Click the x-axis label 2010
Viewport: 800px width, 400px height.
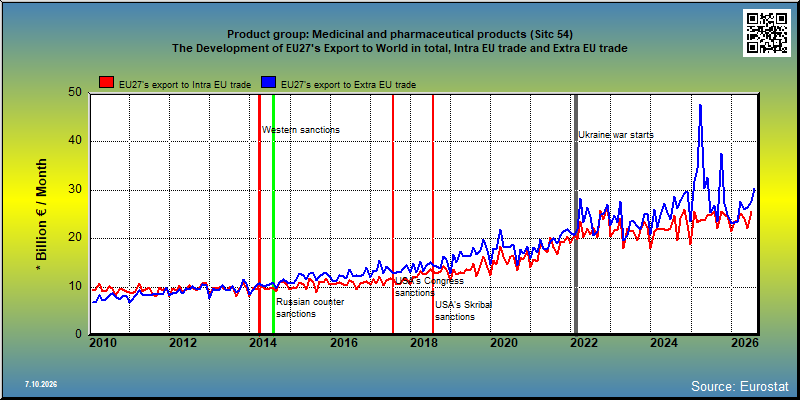point(103,343)
